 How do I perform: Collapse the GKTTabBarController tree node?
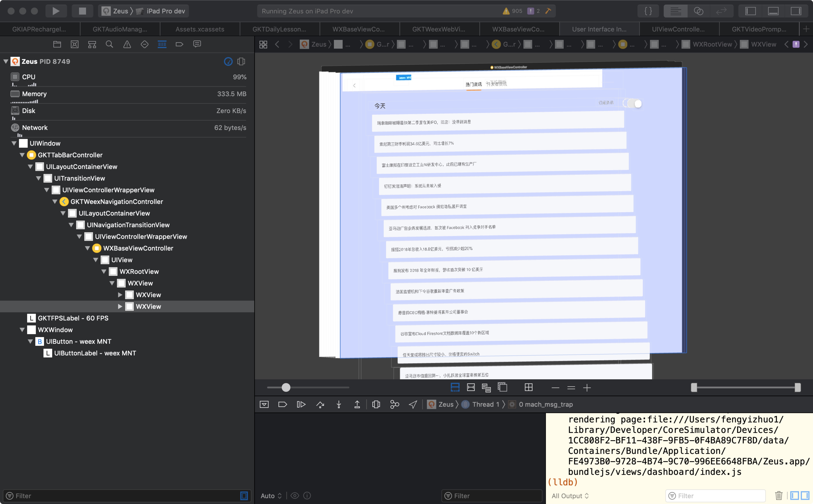coord(22,155)
